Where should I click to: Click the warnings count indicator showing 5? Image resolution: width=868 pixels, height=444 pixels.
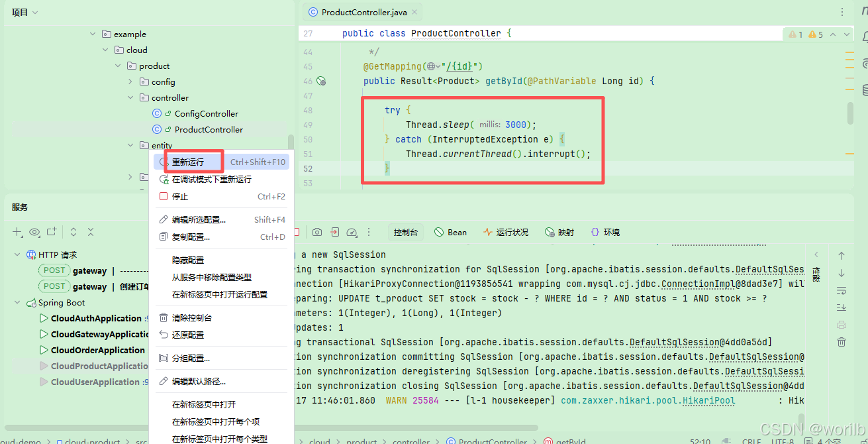[816, 34]
